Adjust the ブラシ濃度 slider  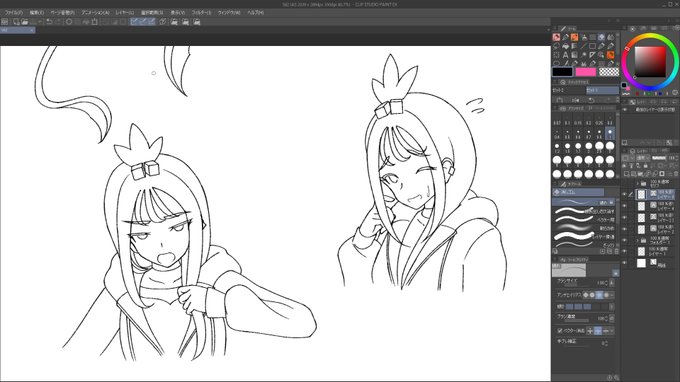pyautogui.click(x=576, y=320)
